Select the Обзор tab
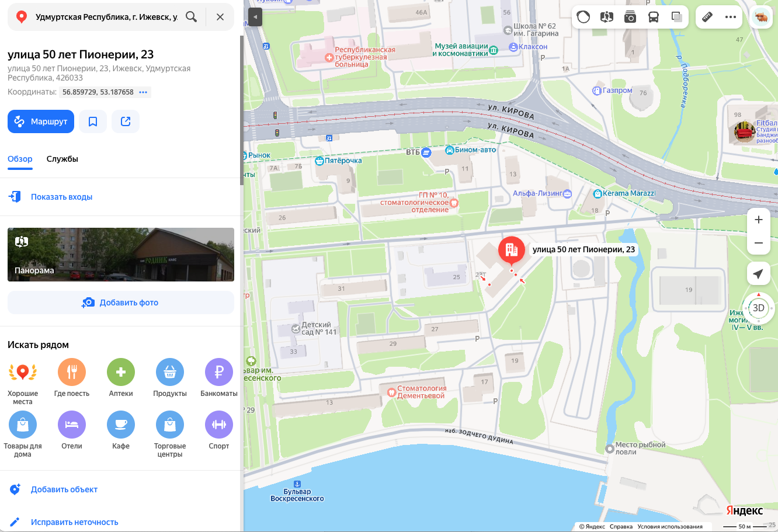 click(x=20, y=159)
